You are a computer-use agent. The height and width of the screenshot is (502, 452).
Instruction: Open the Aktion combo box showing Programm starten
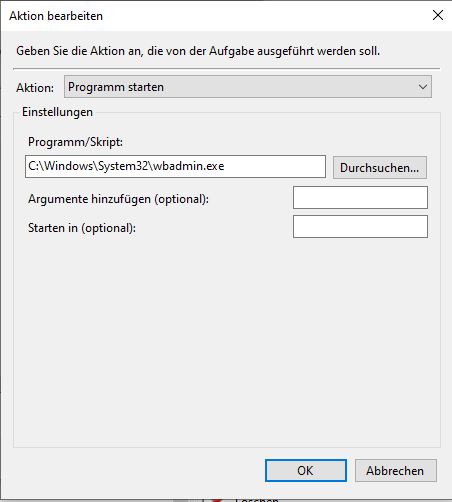[248, 87]
